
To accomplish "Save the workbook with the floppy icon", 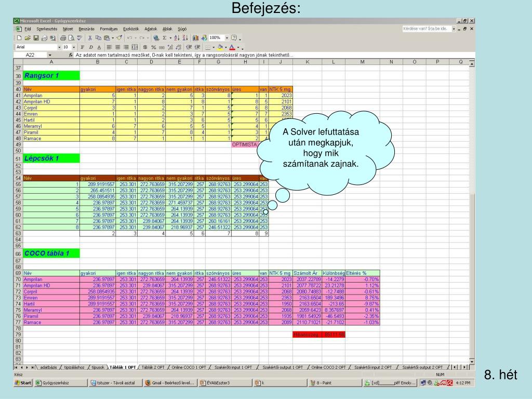I will coord(36,38).
